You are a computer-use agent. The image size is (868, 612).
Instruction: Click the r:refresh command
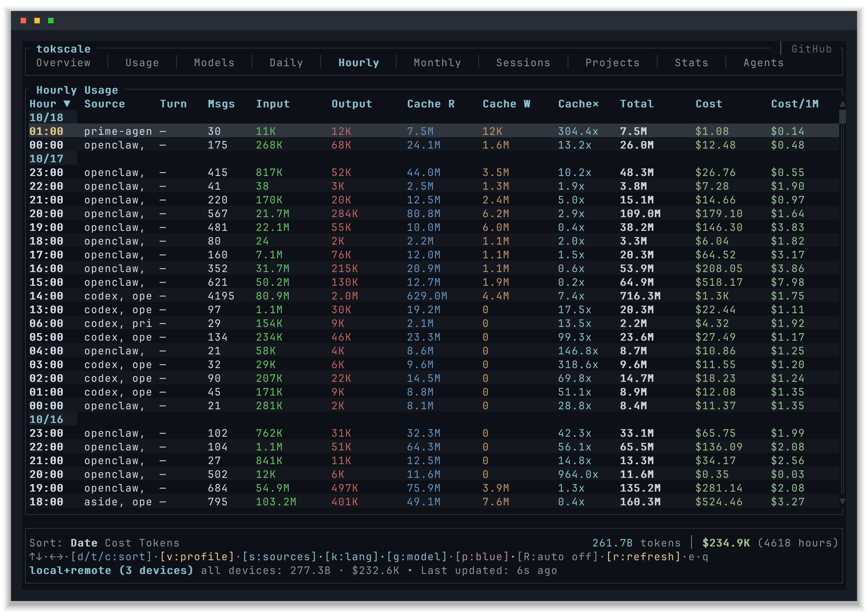point(643,557)
